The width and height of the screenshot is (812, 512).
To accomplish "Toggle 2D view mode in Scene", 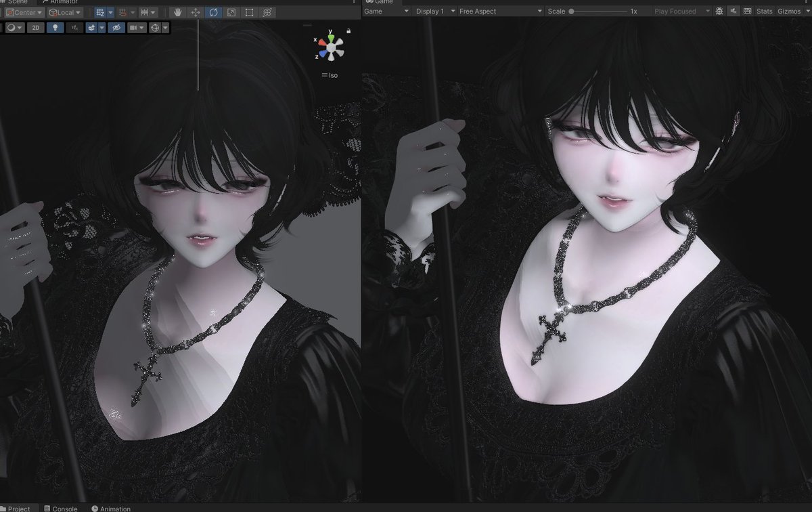I will pyautogui.click(x=36, y=28).
